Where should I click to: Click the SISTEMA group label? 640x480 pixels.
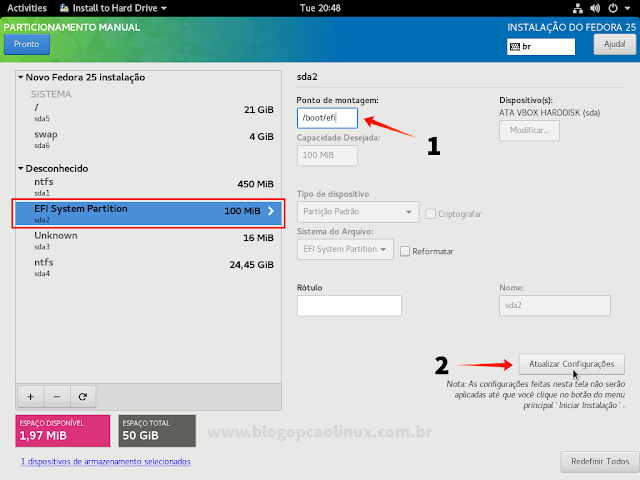(x=51, y=94)
